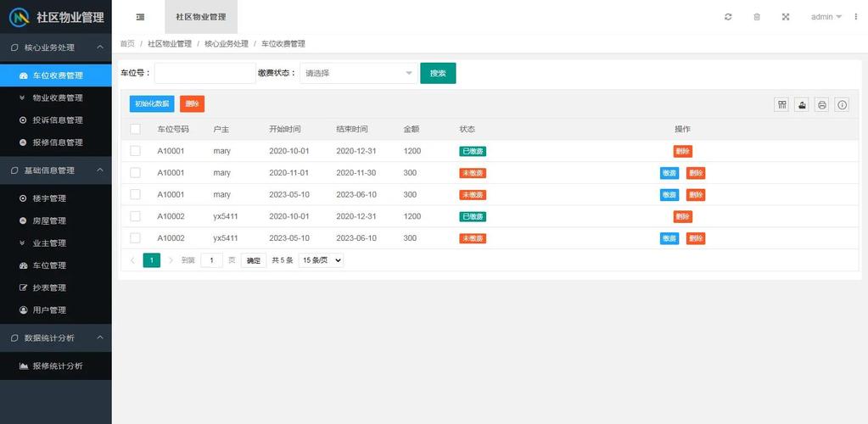Click the 金额 column header
This screenshot has height=424, width=868.
(x=412, y=129)
